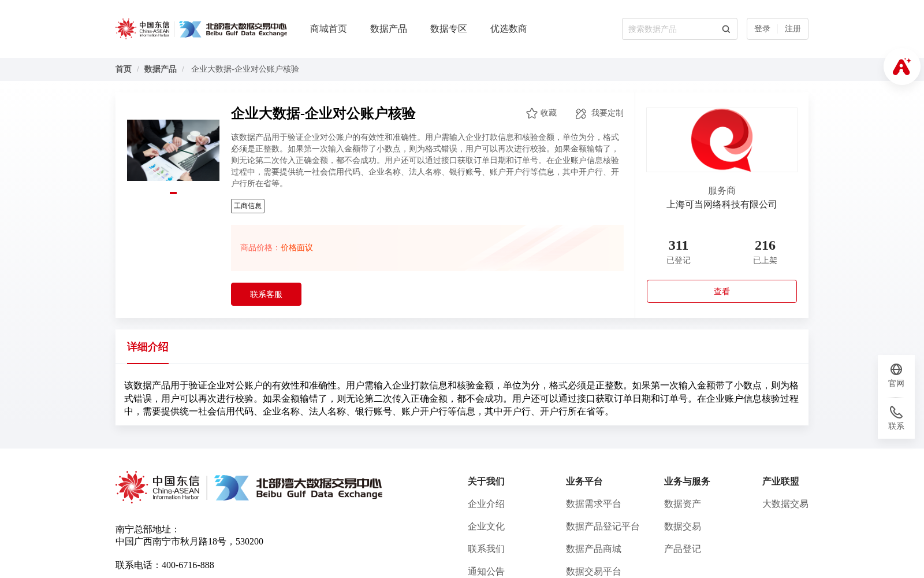Click 上海可当网络科技有限公司 provider name
The width and height of the screenshot is (924, 578).
coord(722,205)
